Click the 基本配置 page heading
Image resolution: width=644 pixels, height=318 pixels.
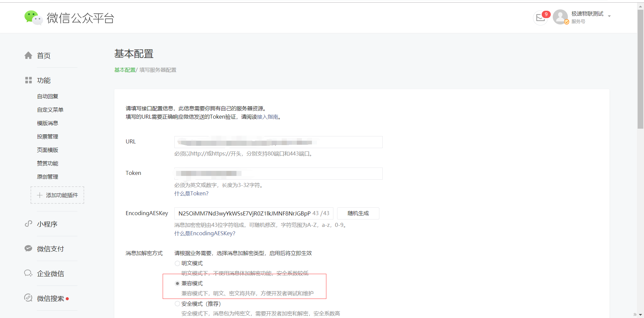click(134, 54)
